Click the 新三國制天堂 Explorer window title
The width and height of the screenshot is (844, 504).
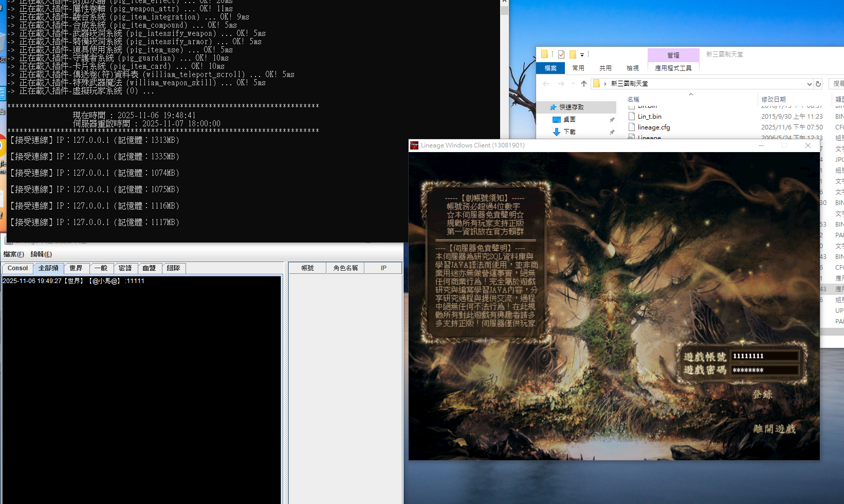pyautogui.click(x=724, y=54)
